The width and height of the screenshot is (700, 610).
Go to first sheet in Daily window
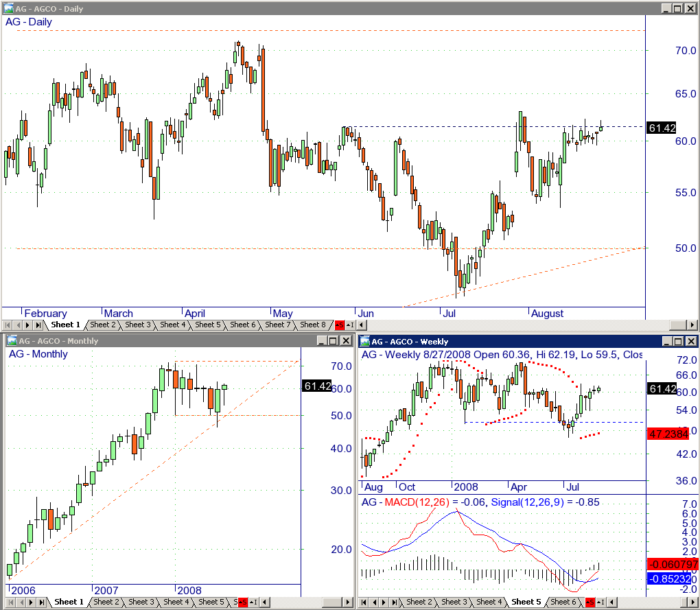8,325
